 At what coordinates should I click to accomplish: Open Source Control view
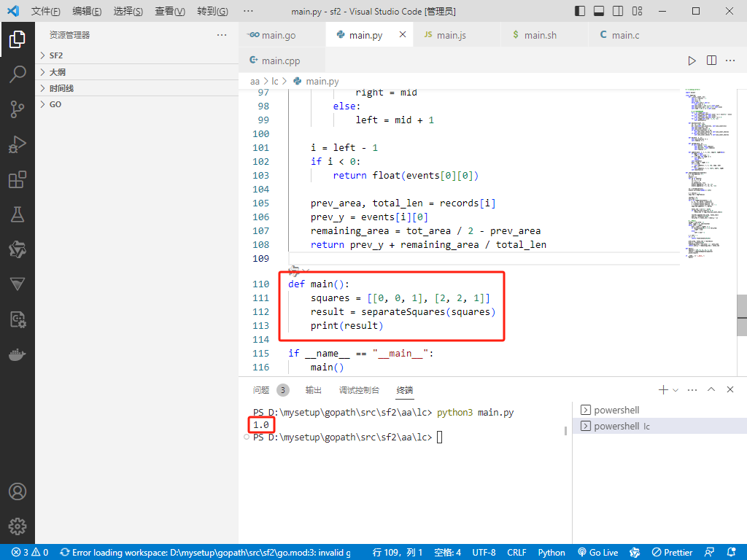(x=18, y=109)
